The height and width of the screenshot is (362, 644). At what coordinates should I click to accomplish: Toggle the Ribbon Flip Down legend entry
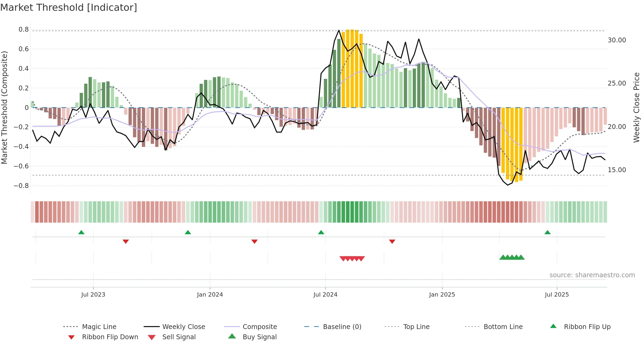tap(103, 337)
